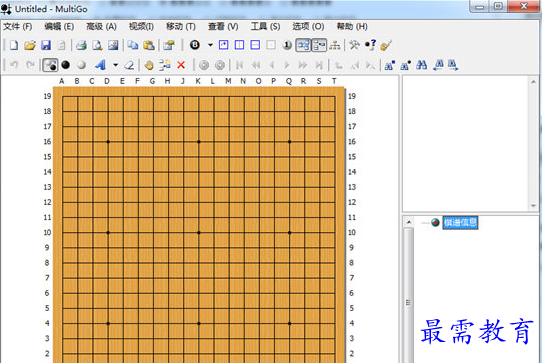Open the dropdown arrow beside the numbered stone

(210, 45)
